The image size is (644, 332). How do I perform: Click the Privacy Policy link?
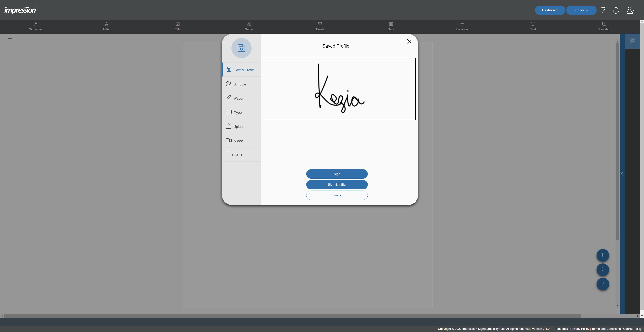(x=579, y=329)
